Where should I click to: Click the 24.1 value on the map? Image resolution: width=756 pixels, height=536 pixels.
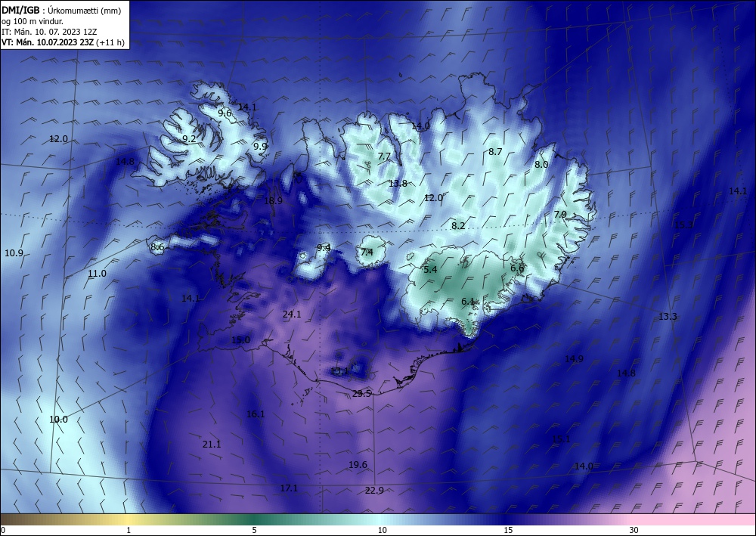[292, 314]
